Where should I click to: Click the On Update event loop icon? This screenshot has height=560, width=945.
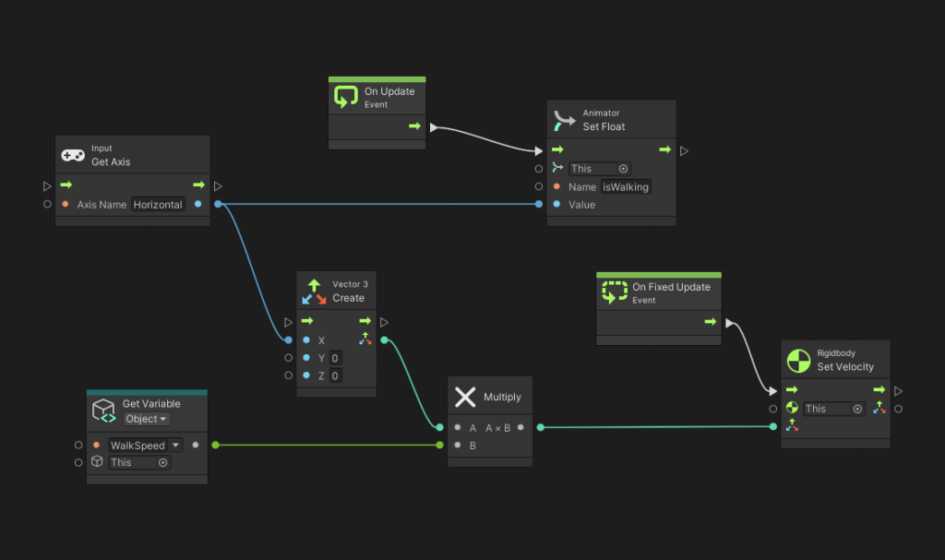pyautogui.click(x=345, y=97)
